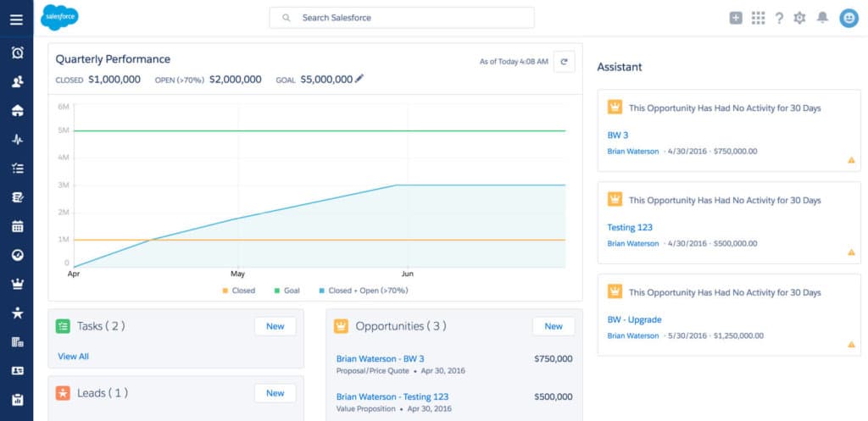Click the Tasks ( 2 ) header text
The height and width of the screenshot is (421, 868).
tap(101, 326)
